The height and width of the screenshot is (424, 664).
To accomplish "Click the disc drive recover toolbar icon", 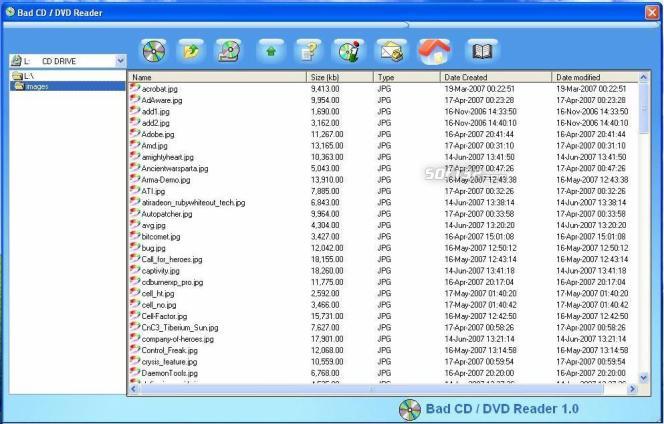I will 229,52.
